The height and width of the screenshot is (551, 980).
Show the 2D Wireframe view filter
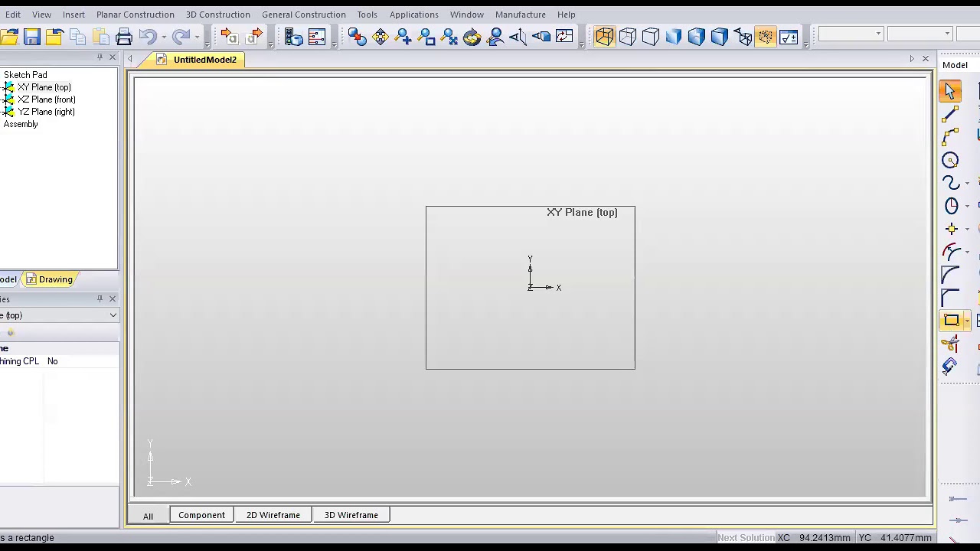click(x=273, y=515)
